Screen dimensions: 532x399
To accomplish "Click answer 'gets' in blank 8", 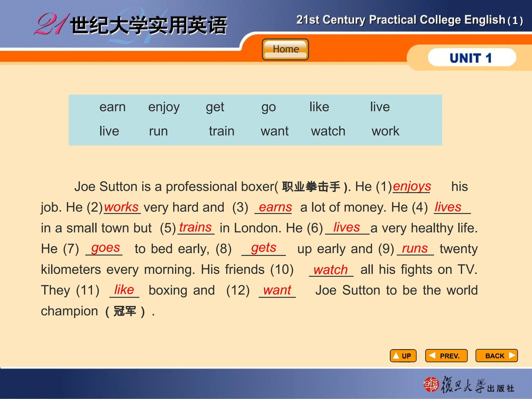I will pyautogui.click(x=264, y=248).
